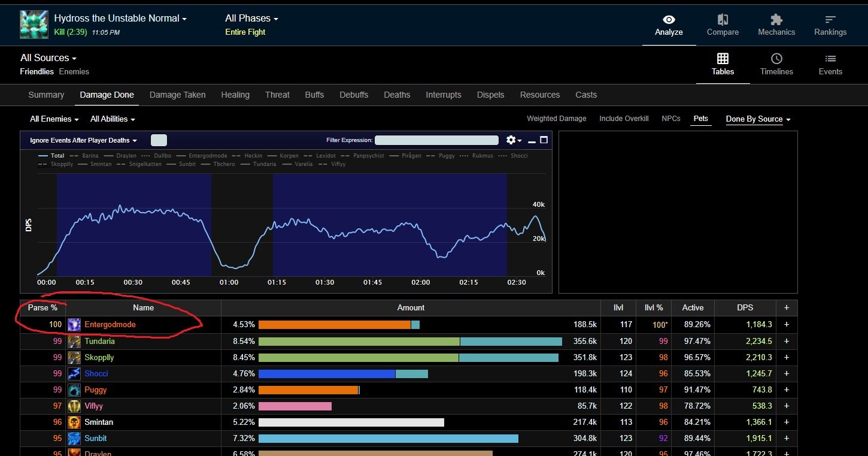Enable the Weighted Damage option
This screenshot has width=868, height=456.
(x=556, y=119)
